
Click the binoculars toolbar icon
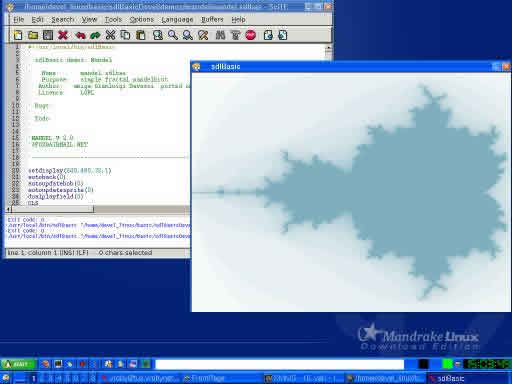[x=220, y=35]
